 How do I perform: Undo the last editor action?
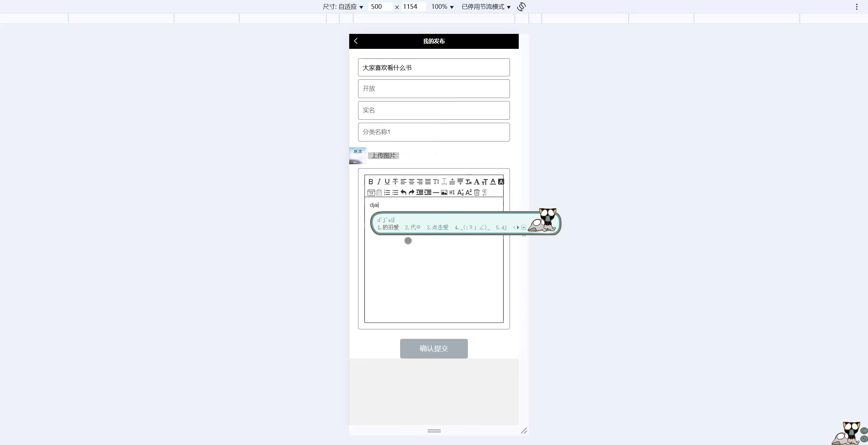403,193
